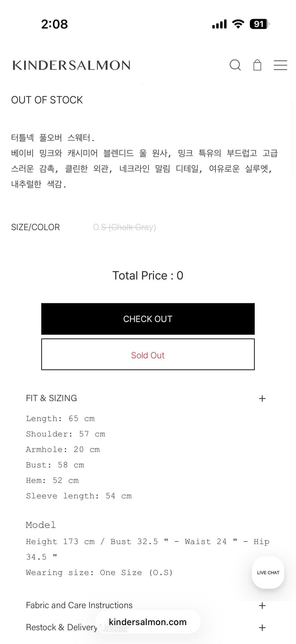
Task: Tap the battery indicator in status bar
Action: 259,24
